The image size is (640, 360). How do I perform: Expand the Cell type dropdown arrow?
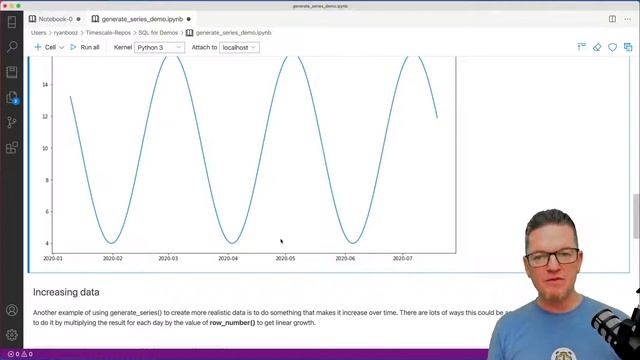(62, 47)
